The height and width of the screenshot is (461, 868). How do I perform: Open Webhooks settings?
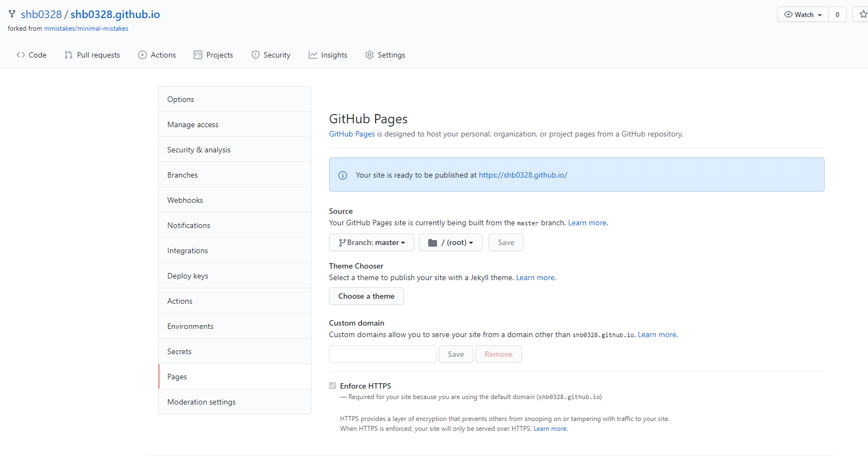[x=235, y=200]
